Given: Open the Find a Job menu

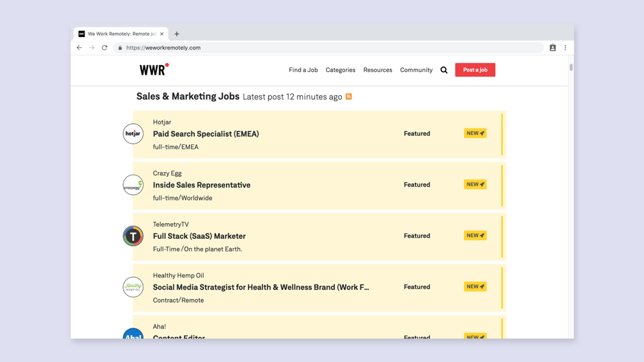Looking at the screenshot, I should pos(303,70).
